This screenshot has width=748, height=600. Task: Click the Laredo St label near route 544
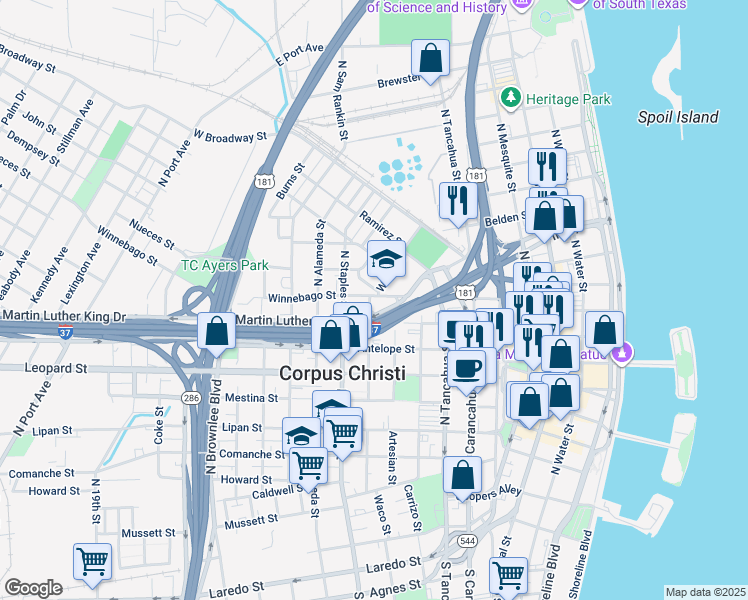(x=394, y=565)
